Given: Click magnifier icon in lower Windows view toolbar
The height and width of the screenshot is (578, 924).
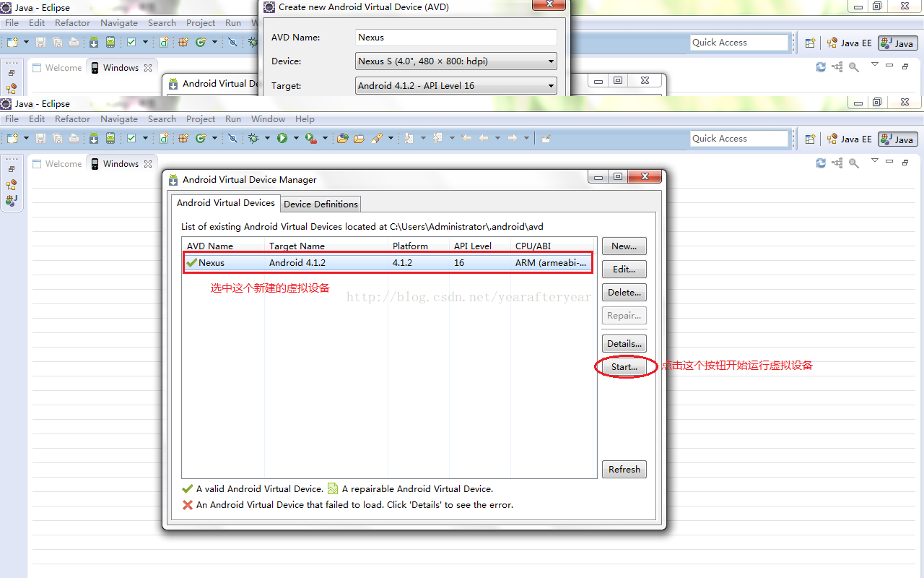Looking at the screenshot, I should (x=854, y=163).
